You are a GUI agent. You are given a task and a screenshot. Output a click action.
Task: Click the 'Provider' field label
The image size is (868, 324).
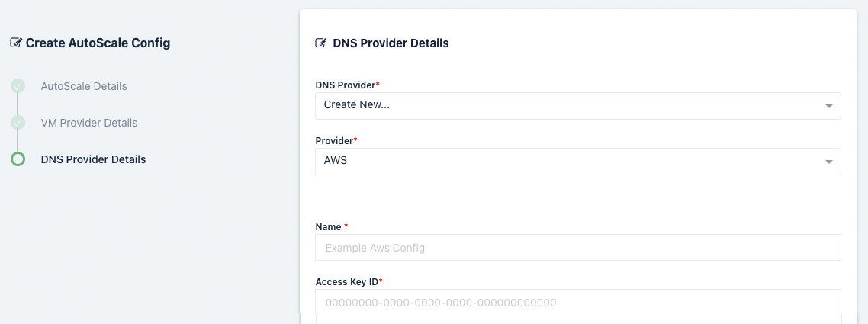pos(335,141)
